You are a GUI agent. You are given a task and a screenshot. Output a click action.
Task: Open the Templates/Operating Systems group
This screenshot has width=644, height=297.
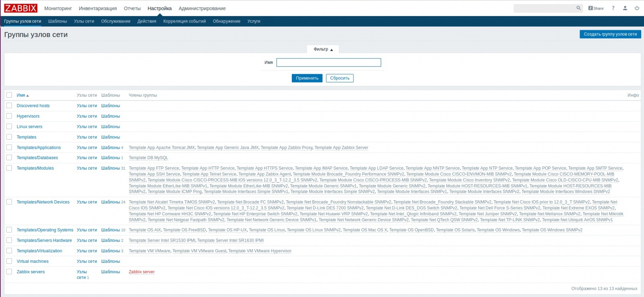(45, 230)
